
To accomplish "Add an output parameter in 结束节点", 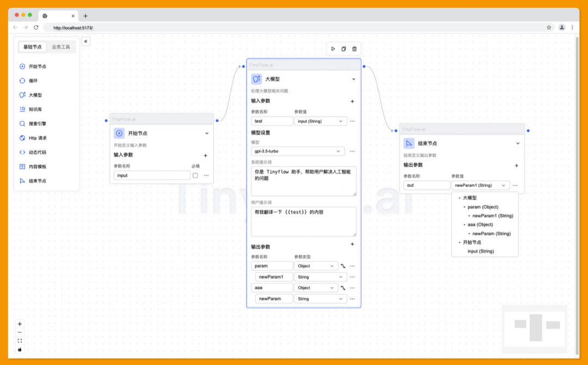I will (516, 165).
